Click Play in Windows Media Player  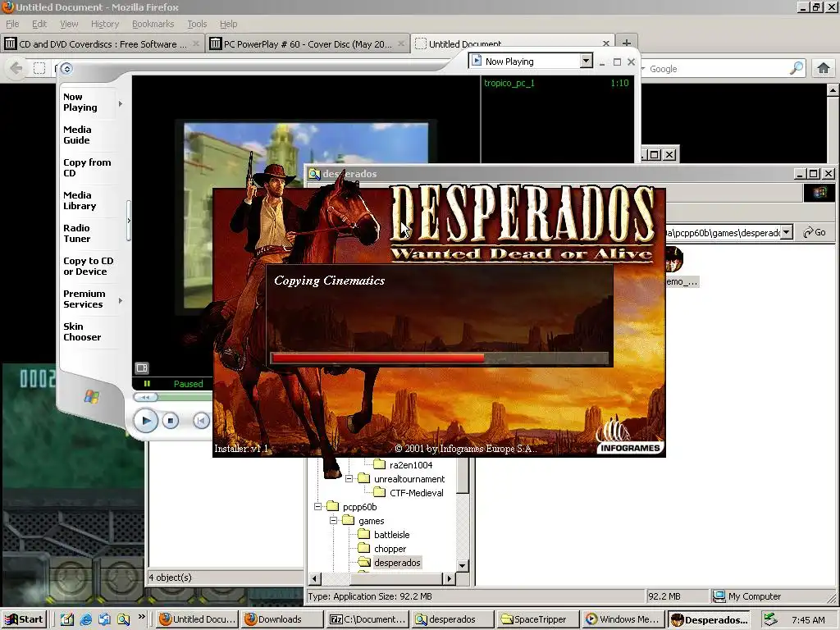coord(146,421)
